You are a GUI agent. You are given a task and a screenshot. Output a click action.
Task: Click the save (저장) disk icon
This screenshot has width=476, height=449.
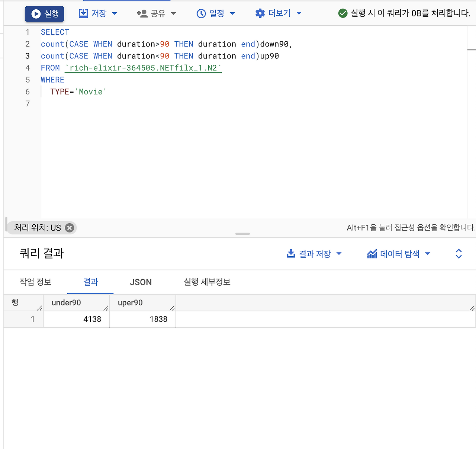pyautogui.click(x=83, y=13)
